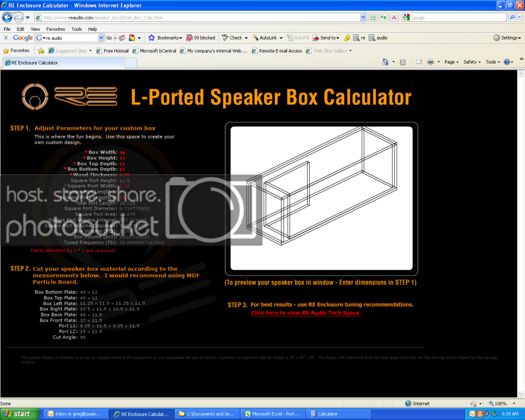525x420 pixels.
Task: Click the Compatibility View icon
Action: (373, 17)
